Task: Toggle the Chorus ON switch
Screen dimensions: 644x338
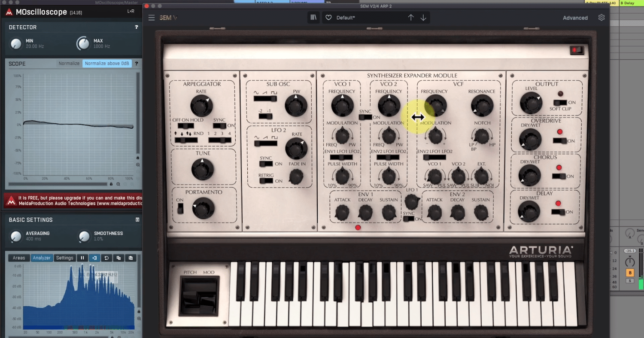Action: coord(559,176)
